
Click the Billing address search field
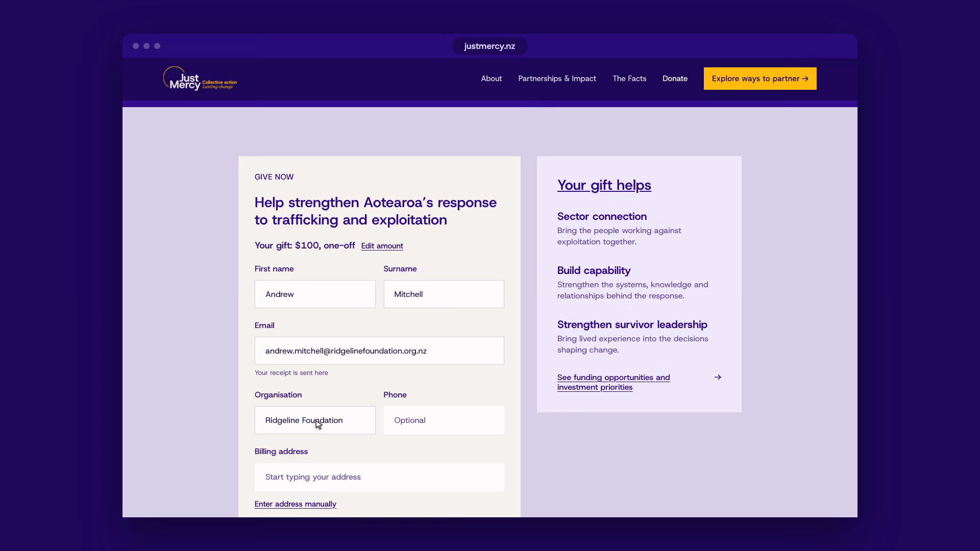click(379, 477)
